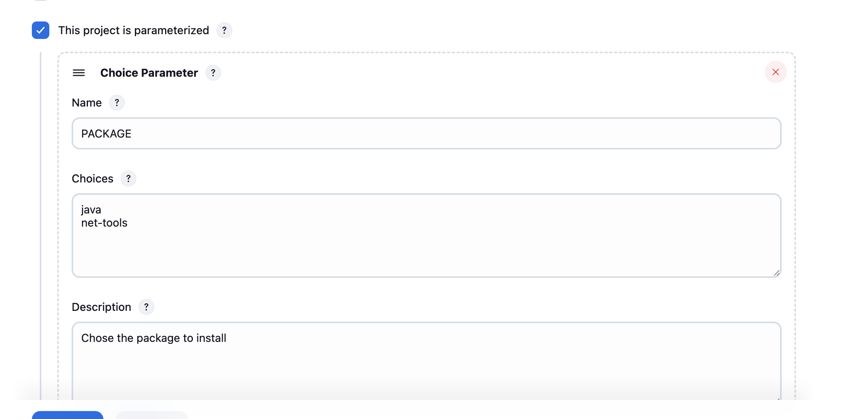The width and height of the screenshot is (868, 419).
Task: Open help icon next to Name
Action: pos(117,103)
